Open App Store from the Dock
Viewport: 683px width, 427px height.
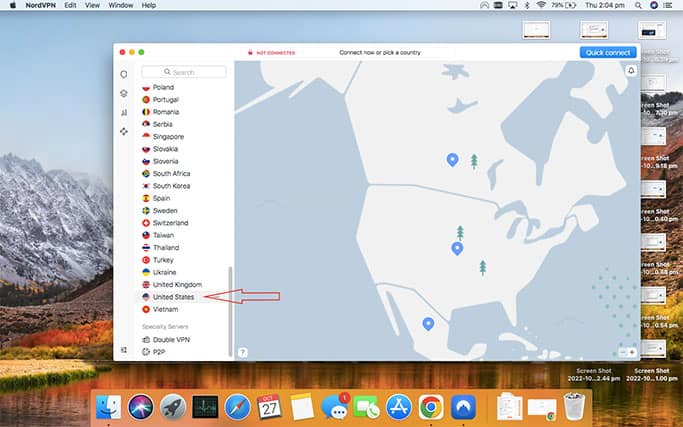click(x=399, y=407)
